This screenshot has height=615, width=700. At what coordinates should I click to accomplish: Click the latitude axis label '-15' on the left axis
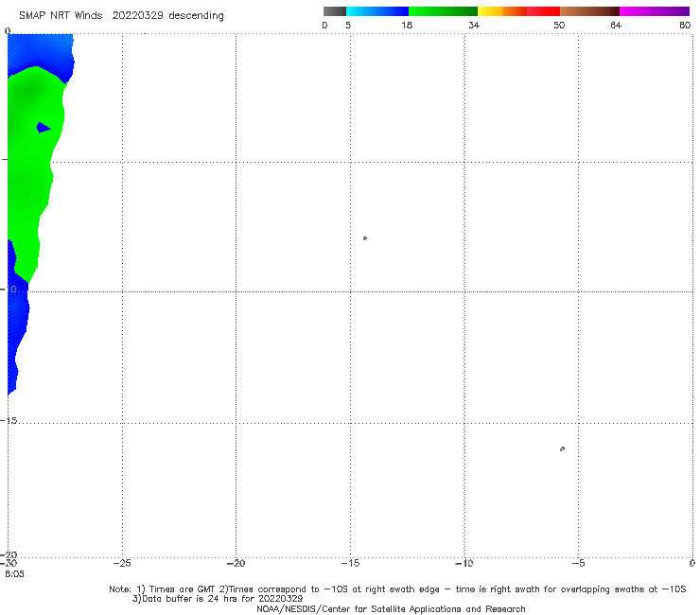pyautogui.click(x=9, y=421)
